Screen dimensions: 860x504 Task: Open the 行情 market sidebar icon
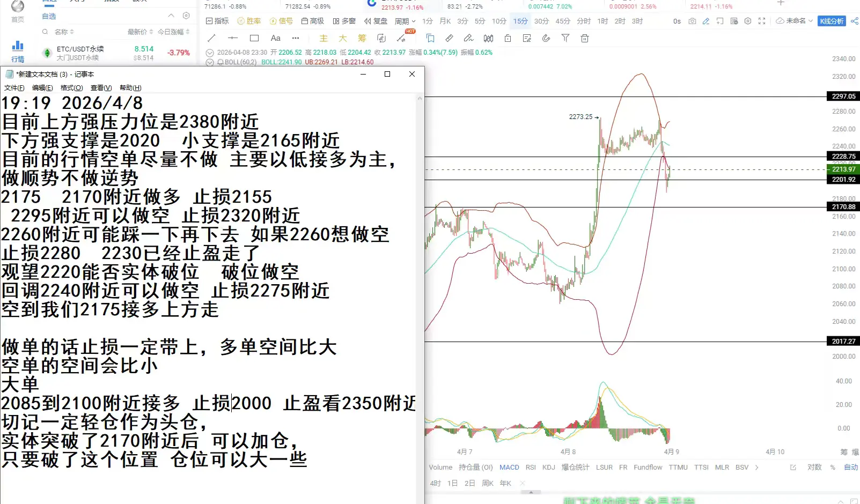tap(18, 51)
